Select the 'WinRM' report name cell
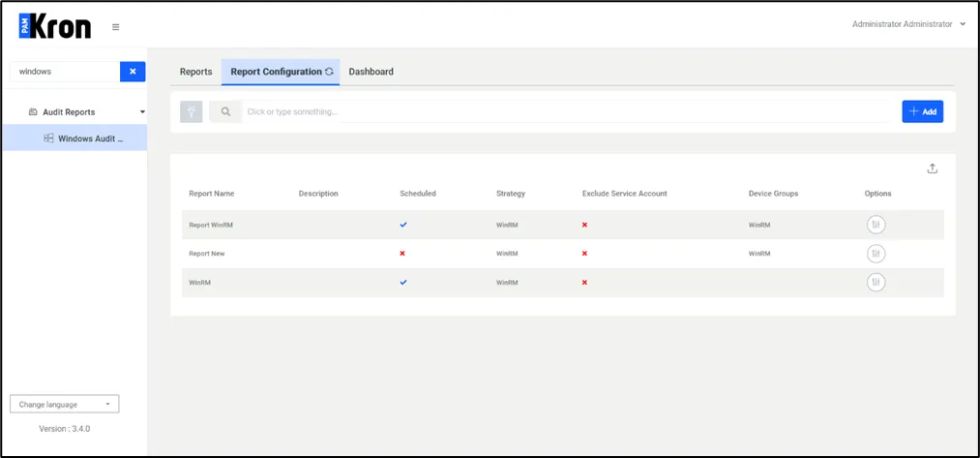This screenshot has width=980, height=458. coord(200,282)
